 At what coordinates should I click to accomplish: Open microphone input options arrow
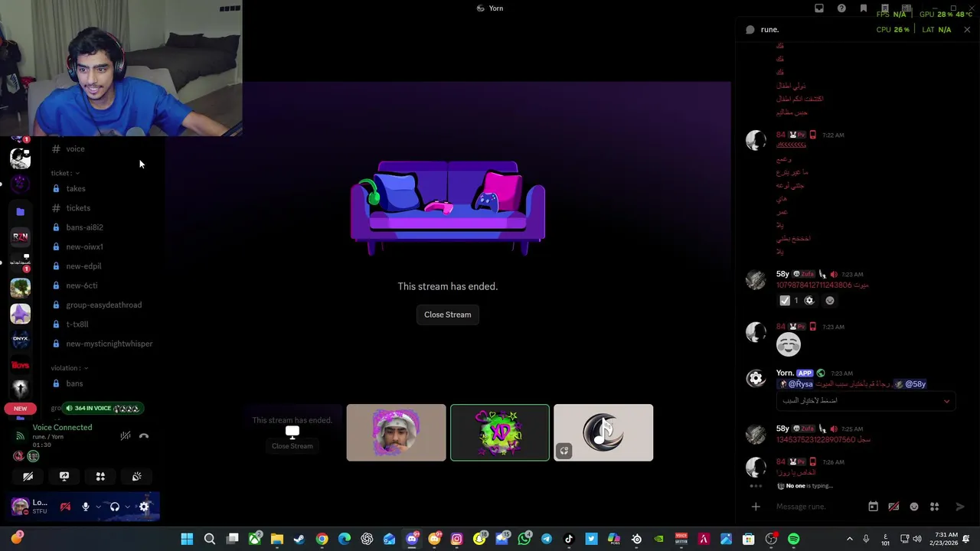[97, 507]
